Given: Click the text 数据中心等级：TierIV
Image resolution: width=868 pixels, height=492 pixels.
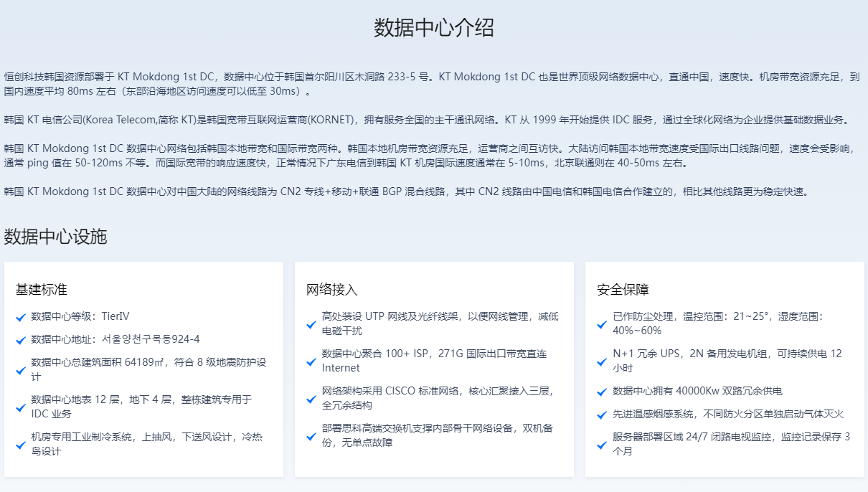Looking at the screenshot, I should click(80, 316).
